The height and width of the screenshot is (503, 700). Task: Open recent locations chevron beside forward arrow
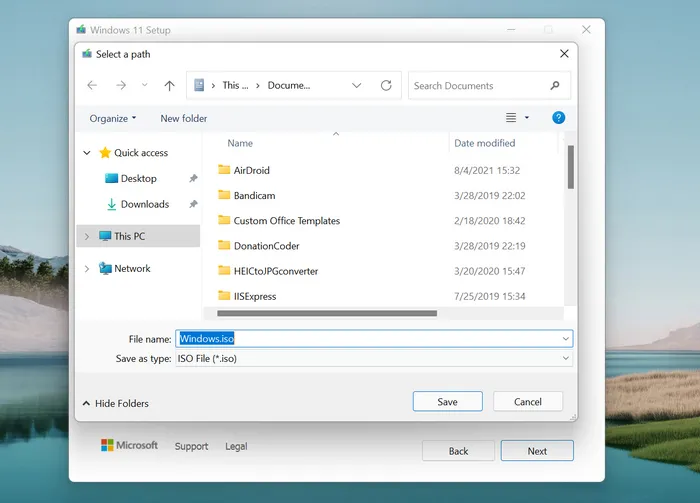[144, 85]
